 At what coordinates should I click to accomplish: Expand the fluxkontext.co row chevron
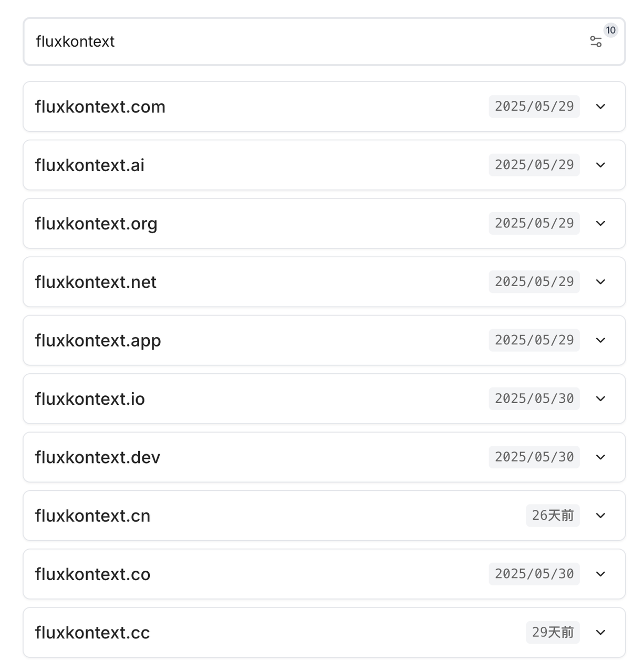[601, 574]
